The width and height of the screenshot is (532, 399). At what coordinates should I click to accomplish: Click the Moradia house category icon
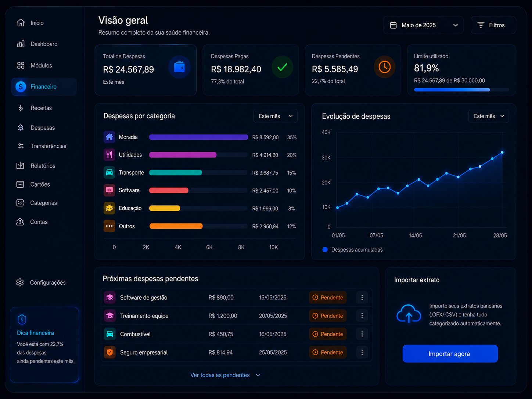(109, 137)
